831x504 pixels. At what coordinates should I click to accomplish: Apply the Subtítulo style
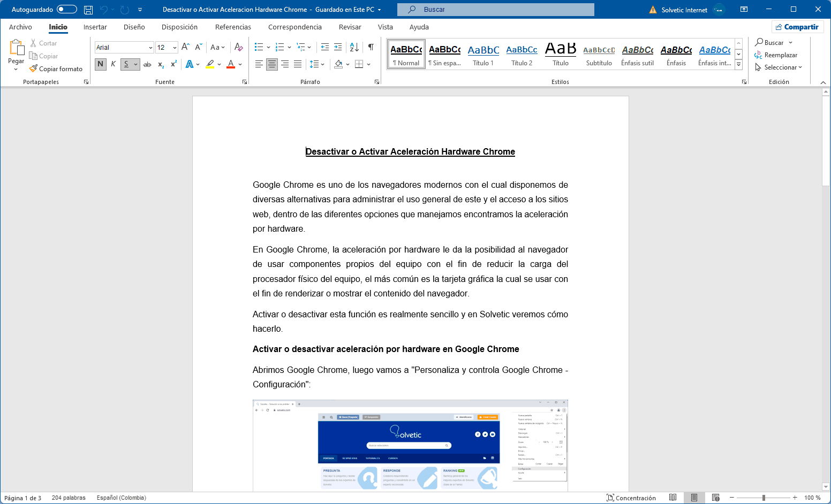click(x=599, y=54)
